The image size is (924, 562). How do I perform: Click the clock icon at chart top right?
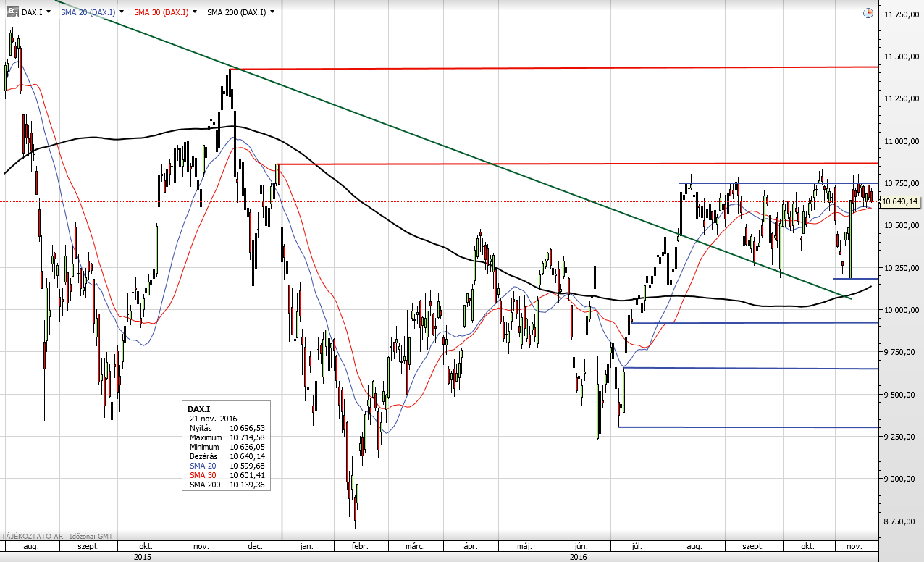point(868,13)
